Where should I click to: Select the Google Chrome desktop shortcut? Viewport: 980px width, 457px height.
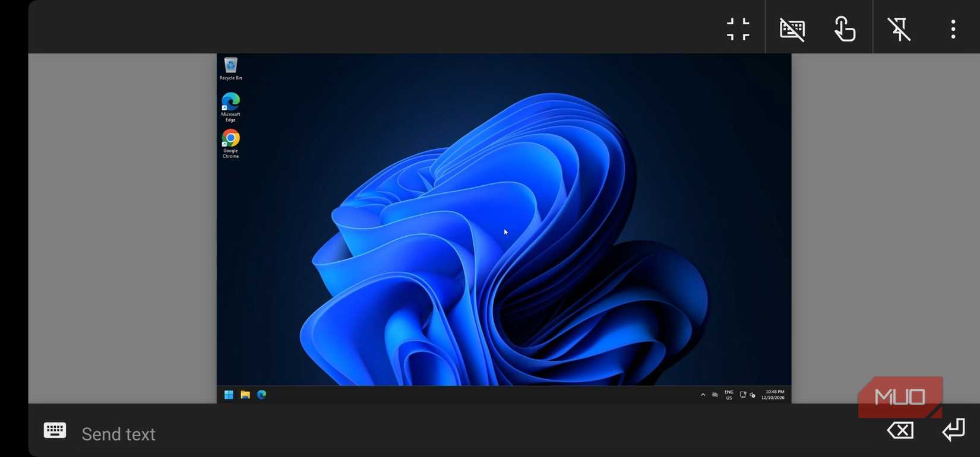[230, 144]
